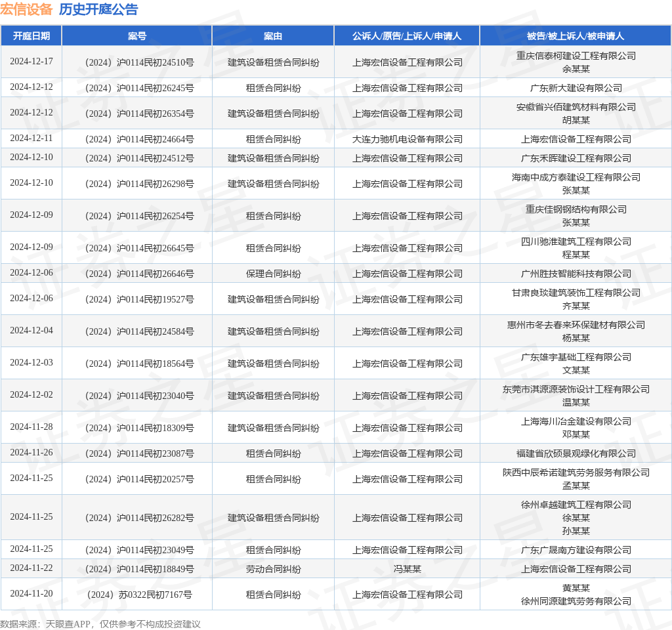
Task: Select case number 沪0114民初23040号
Action: 140,396
